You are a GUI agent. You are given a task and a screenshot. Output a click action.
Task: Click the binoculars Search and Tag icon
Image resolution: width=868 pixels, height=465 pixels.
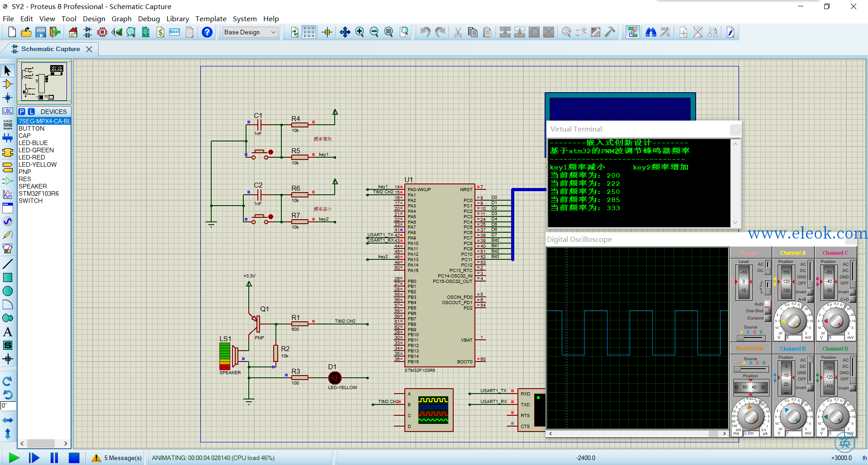coord(651,32)
